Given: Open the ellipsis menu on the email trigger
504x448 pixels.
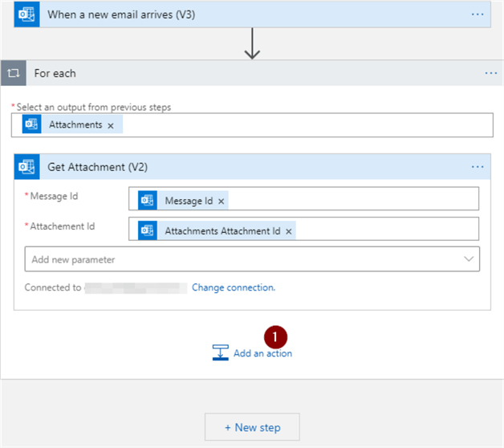Looking at the screenshot, I should pyautogui.click(x=478, y=14).
